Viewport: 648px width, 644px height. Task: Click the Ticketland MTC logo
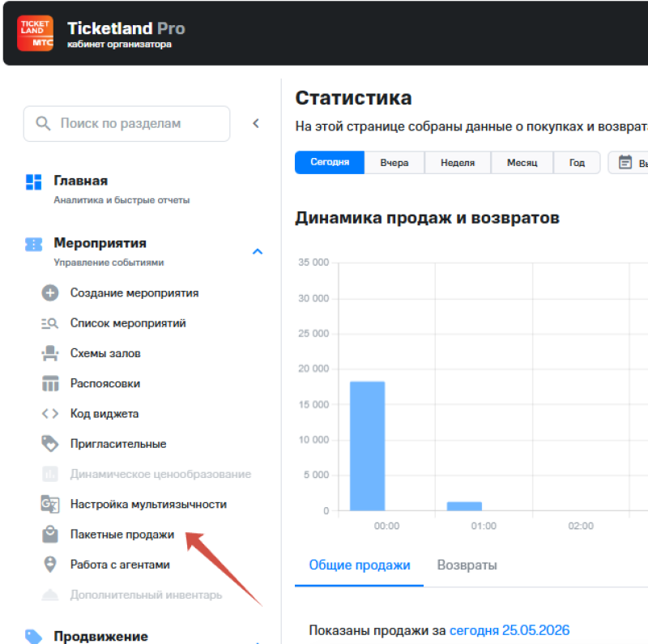pos(35,33)
